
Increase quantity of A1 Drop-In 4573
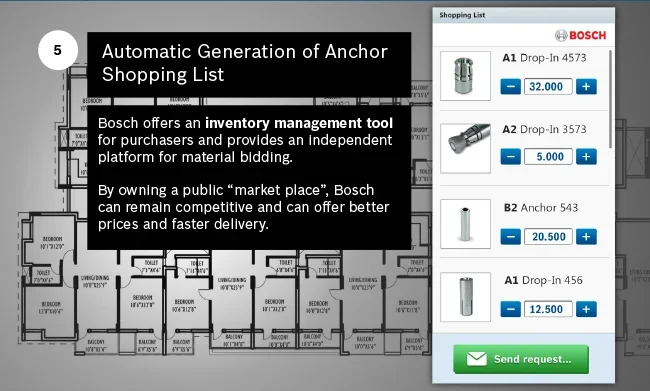pyautogui.click(x=586, y=87)
